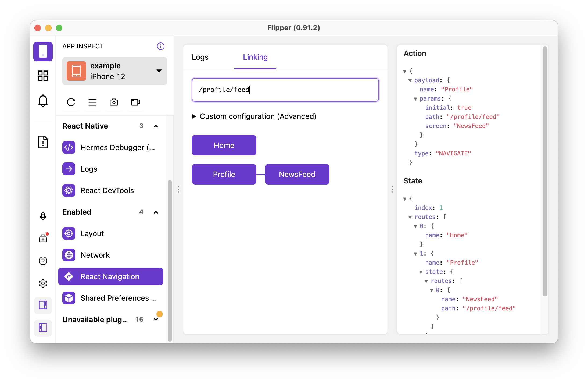The width and height of the screenshot is (588, 383).
Task: Click the Shared Preferences plugin icon
Action: coord(69,298)
